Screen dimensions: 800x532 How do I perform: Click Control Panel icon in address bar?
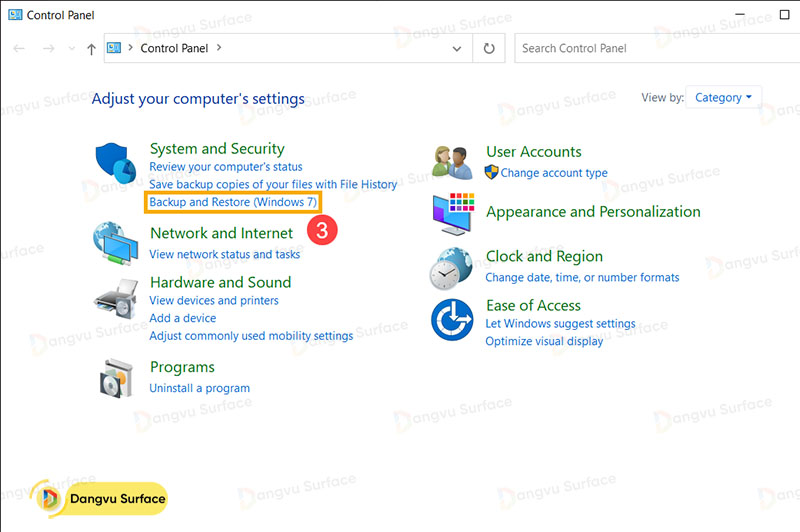pyautogui.click(x=114, y=48)
